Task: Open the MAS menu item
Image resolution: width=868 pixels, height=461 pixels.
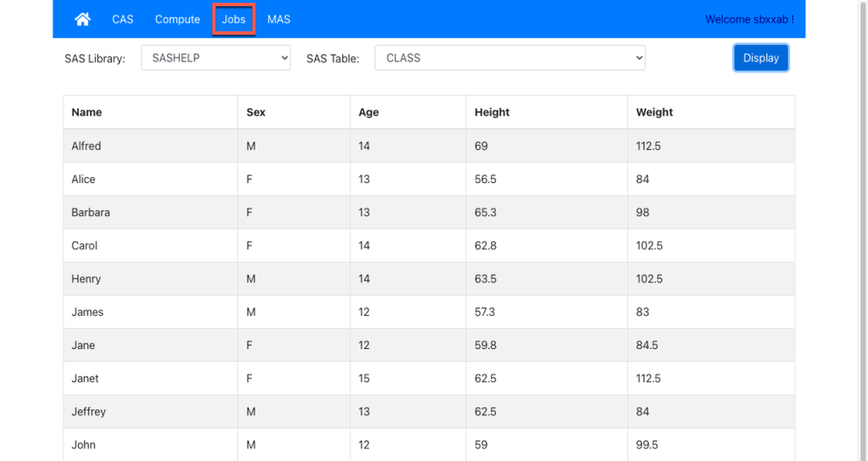Action: (x=279, y=19)
